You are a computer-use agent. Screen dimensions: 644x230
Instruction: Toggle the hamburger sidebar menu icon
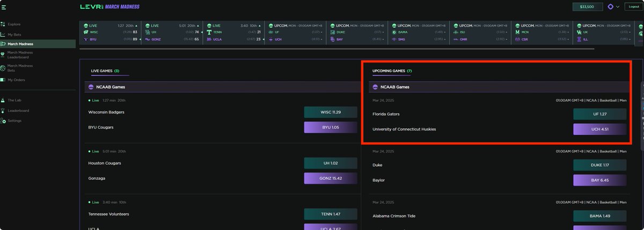point(3,6)
